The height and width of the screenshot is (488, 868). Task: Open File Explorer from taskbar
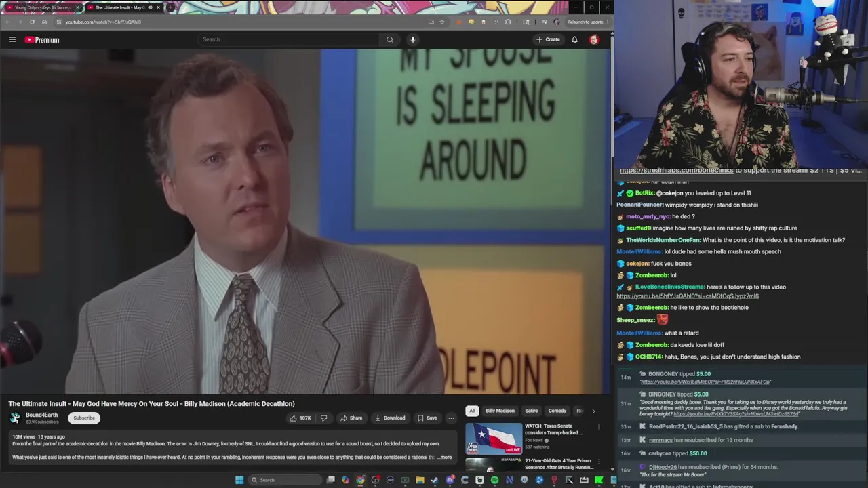pyautogui.click(x=420, y=480)
